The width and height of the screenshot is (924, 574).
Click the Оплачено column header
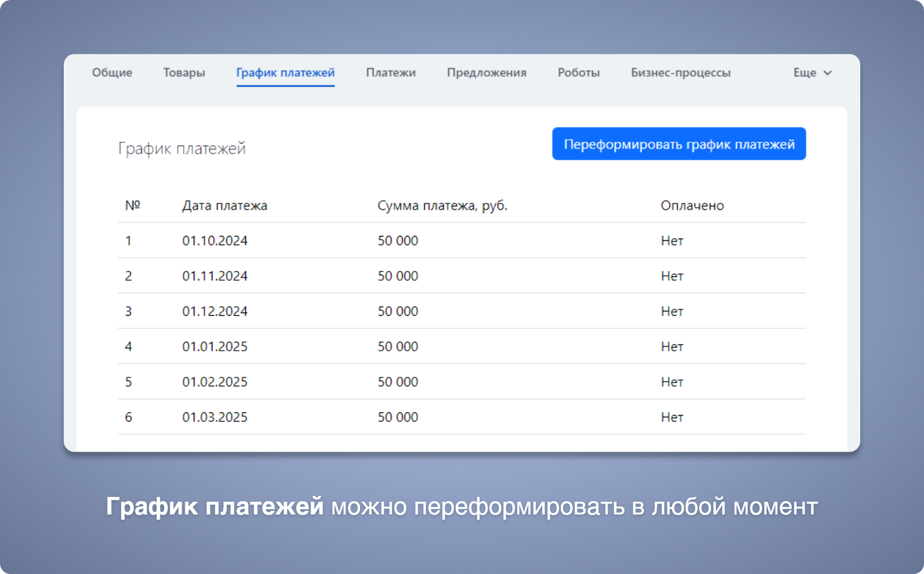692,206
